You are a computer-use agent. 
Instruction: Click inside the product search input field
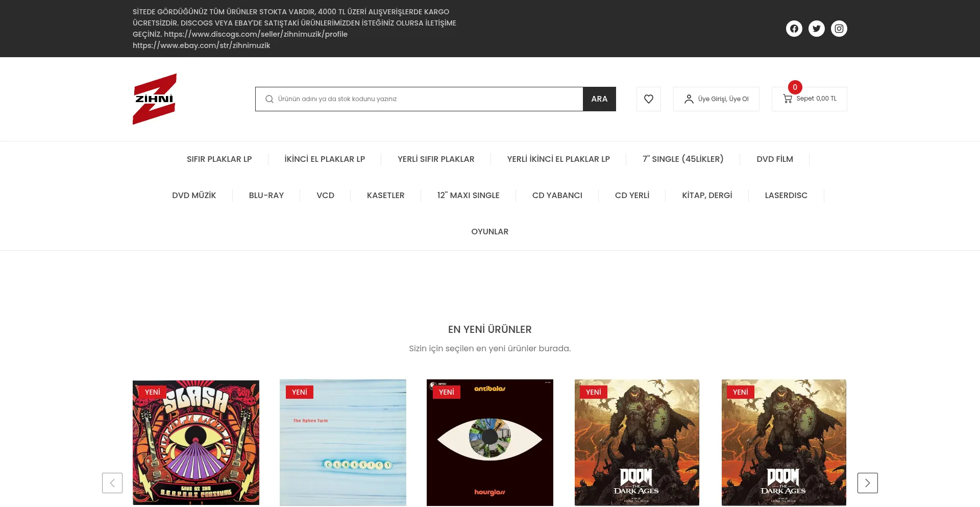(x=419, y=99)
